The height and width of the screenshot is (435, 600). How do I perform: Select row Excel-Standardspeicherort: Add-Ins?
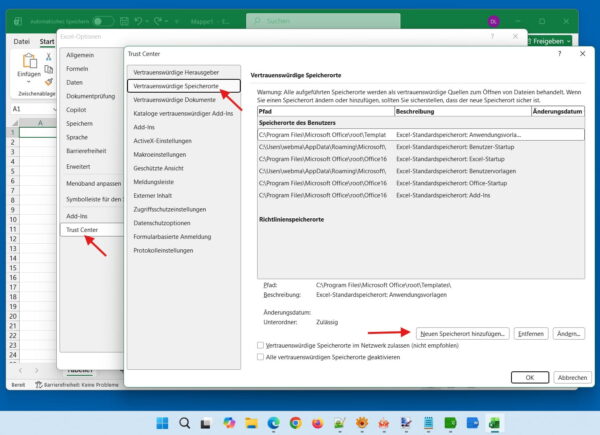point(421,195)
